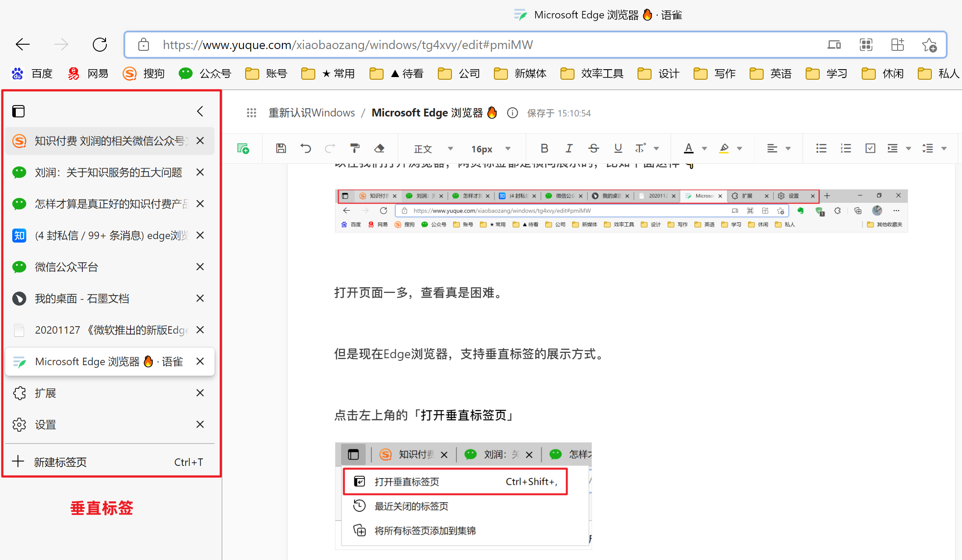Image resolution: width=962 pixels, height=560 pixels.
Task: Reload the page with refresh icon
Action: 100,44
